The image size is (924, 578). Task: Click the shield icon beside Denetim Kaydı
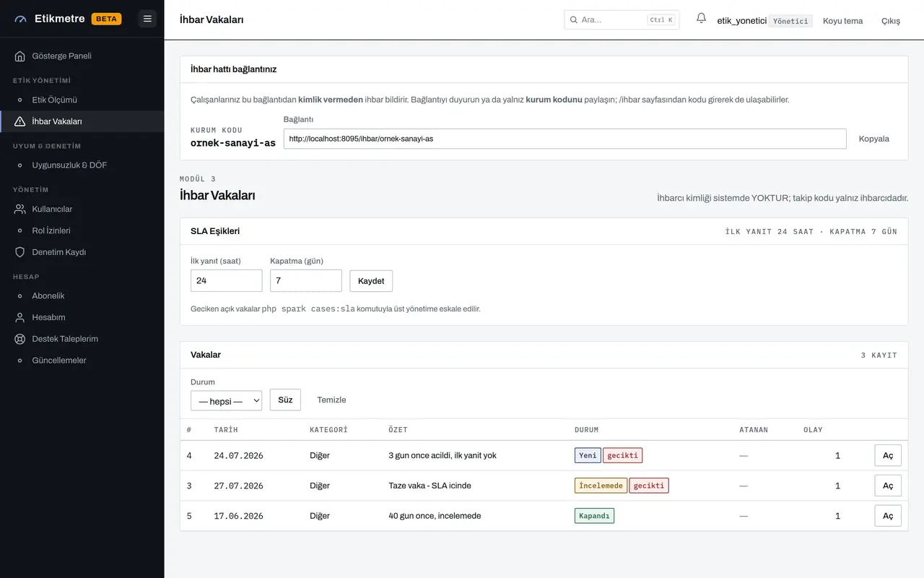(x=20, y=252)
